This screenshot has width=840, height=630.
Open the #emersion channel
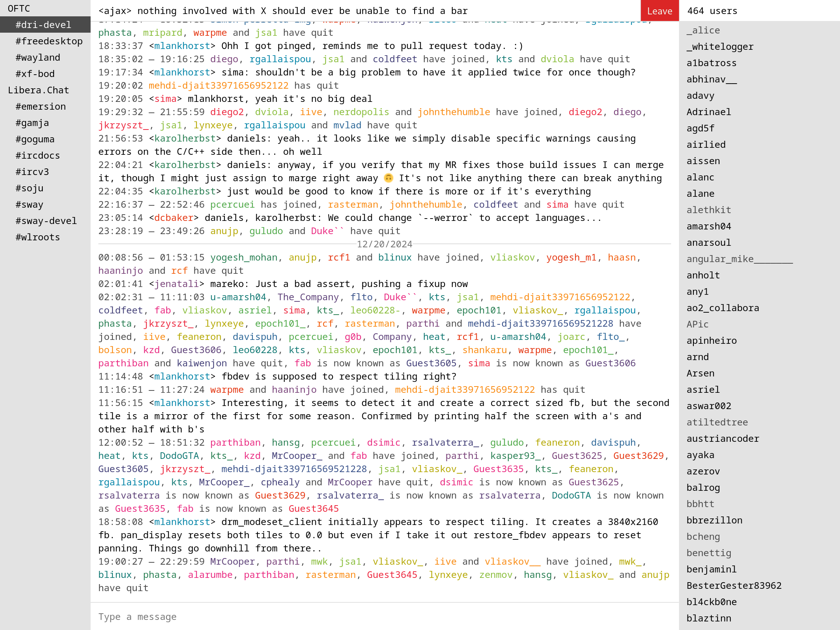pyautogui.click(x=40, y=107)
